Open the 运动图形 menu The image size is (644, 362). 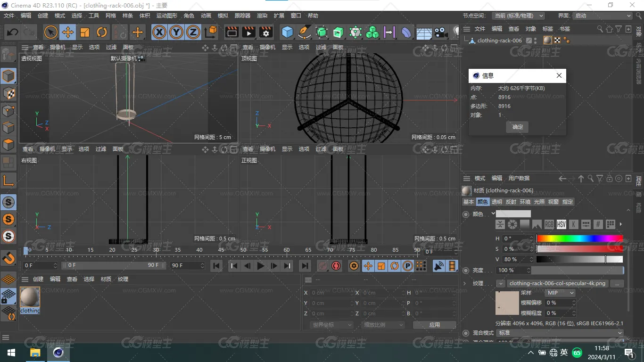[x=167, y=16]
